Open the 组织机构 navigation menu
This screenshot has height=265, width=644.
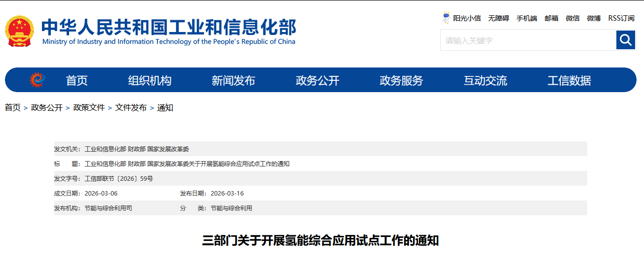(x=150, y=81)
